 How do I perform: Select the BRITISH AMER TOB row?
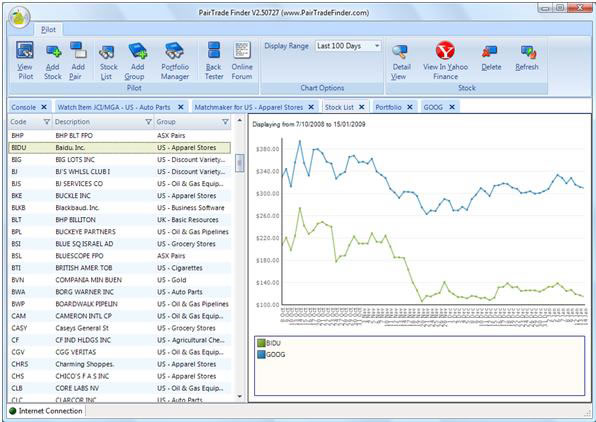(x=119, y=268)
